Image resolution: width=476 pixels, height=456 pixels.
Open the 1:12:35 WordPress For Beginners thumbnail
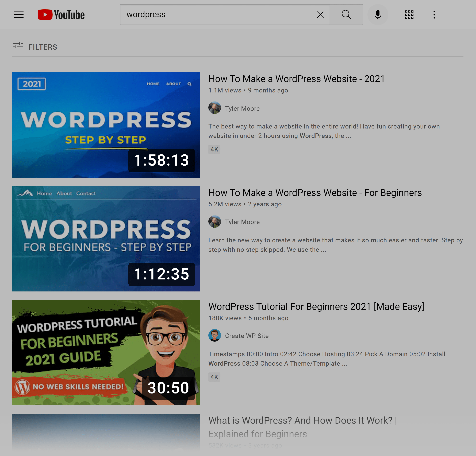(106, 239)
